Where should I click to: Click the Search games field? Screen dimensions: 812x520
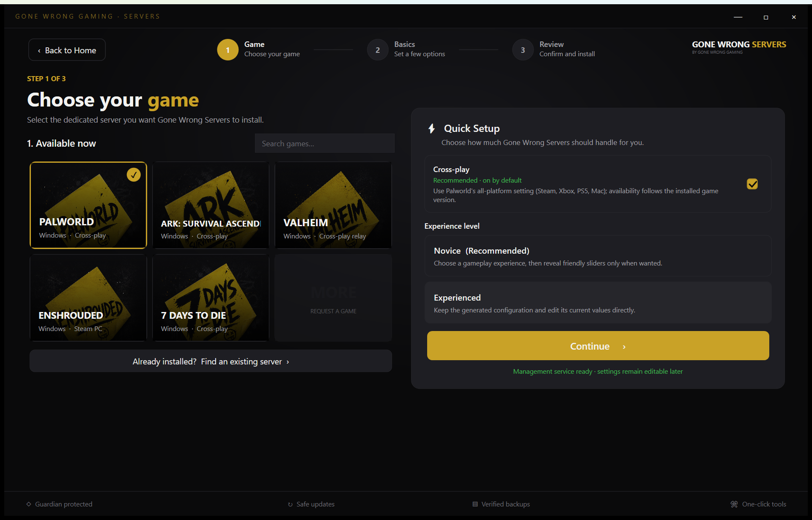pos(324,143)
